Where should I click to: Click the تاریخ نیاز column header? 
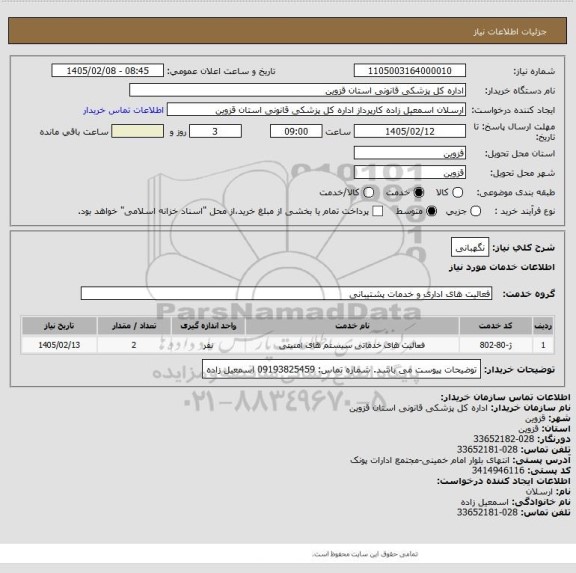(59, 326)
